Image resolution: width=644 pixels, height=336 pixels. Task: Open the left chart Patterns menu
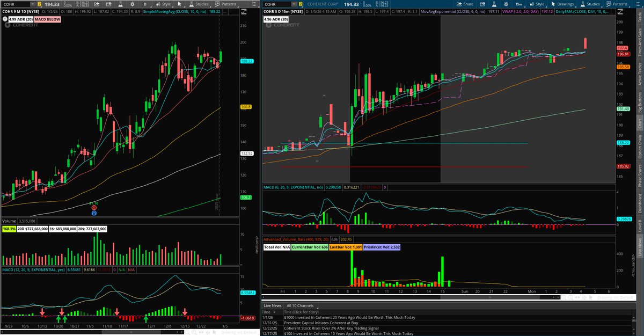click(x=227, y=4)
